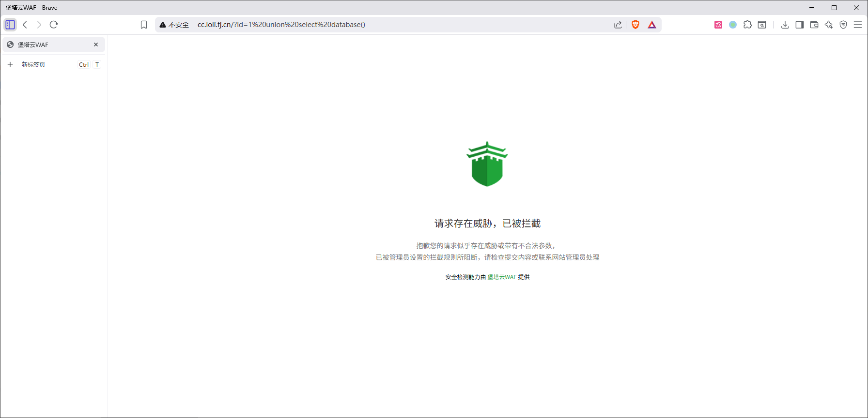Image resolution: width=868 pixels, height=418 pixels.
Task: Open the Brave Rewards triangle icon
Action: tap(652, 25)
